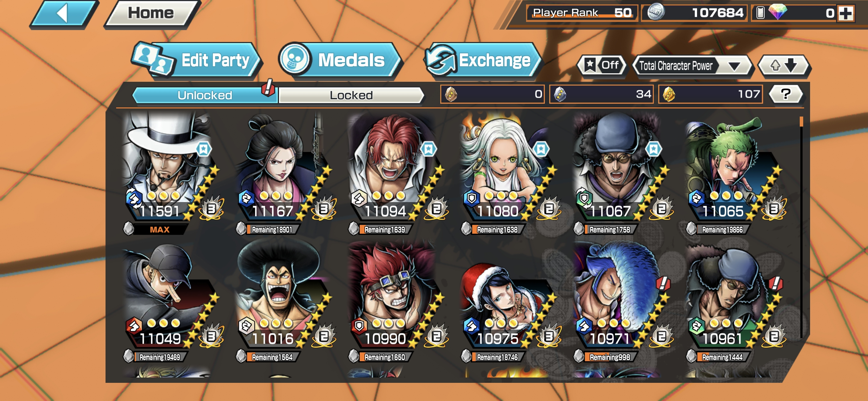
Task: Click red exclamation badge on 10971 character
Action: click(x=663, y=283)
